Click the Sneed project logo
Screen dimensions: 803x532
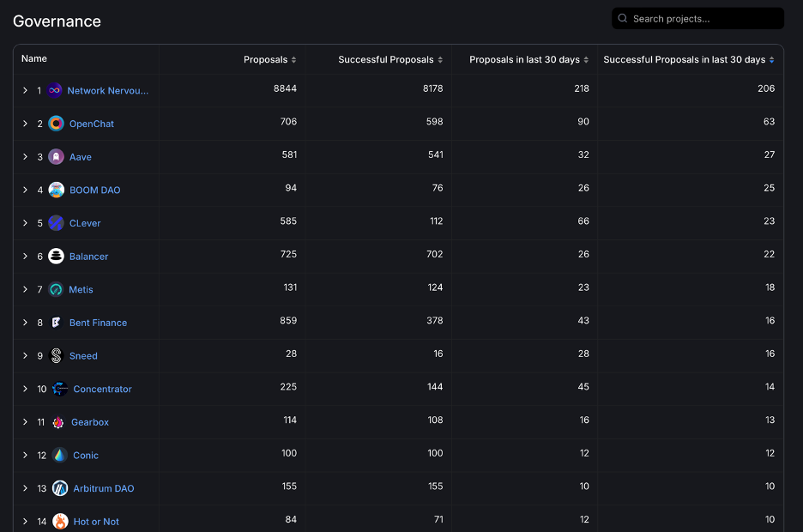point(56,355)
